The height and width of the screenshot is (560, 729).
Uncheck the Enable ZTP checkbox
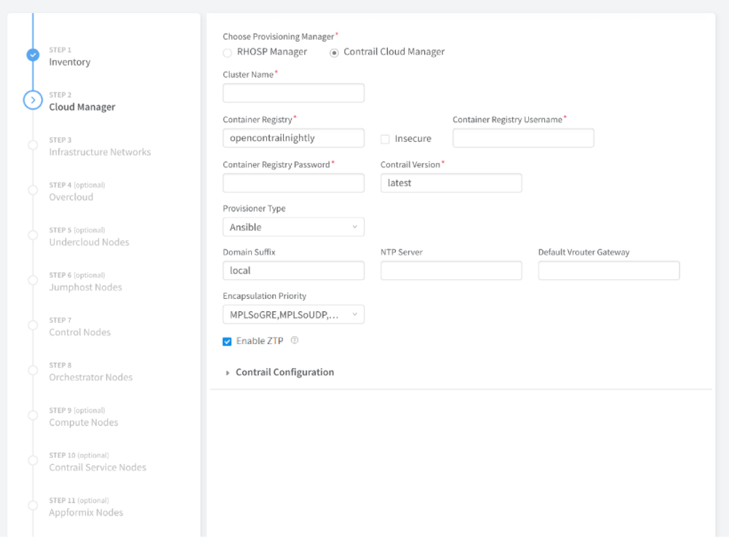click(227, 341)
